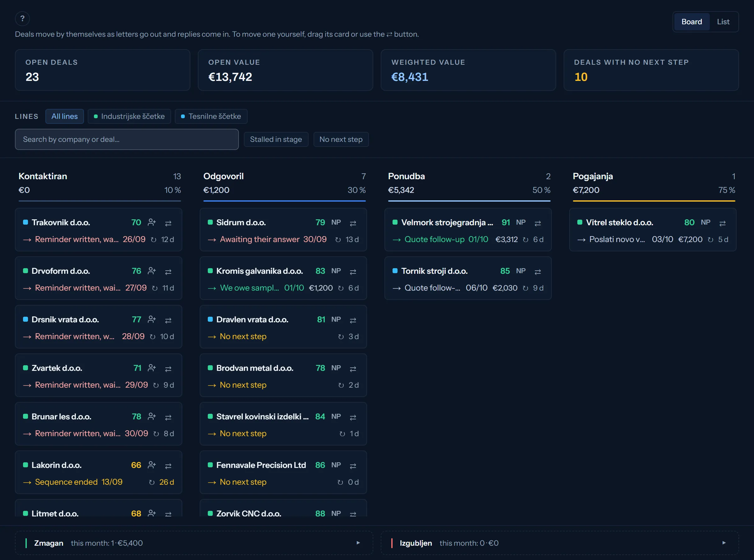Filter by Industrijske ščetke line
The image size is (754, 560).
point(129,116)
